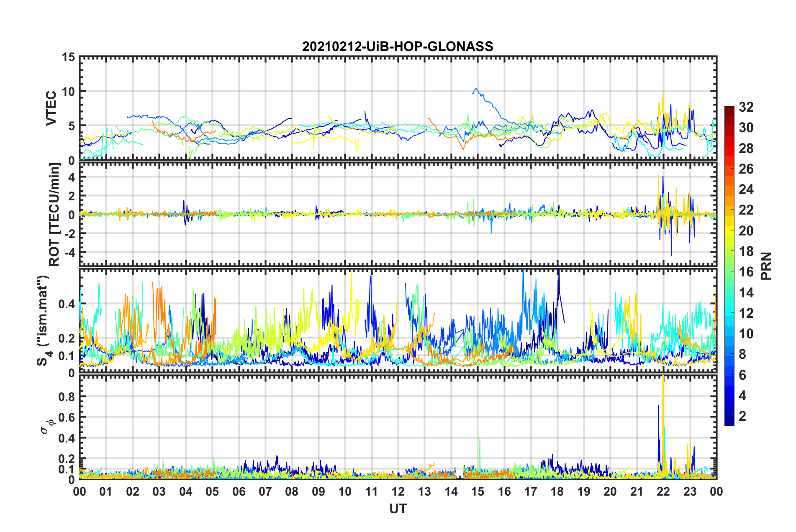Click colorbar tick label 28
This screenshot has height=532, width=796.
[x=746, y=148]
